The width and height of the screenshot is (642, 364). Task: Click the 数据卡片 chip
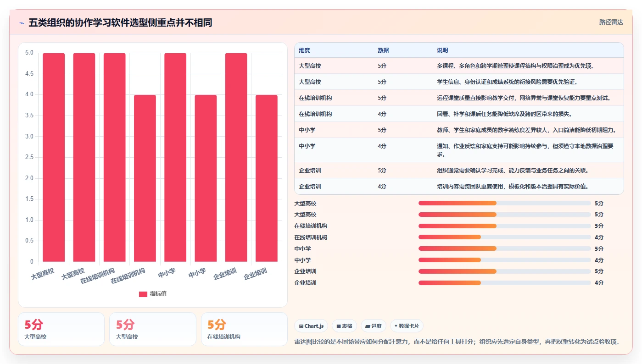(x=407, y=326)
